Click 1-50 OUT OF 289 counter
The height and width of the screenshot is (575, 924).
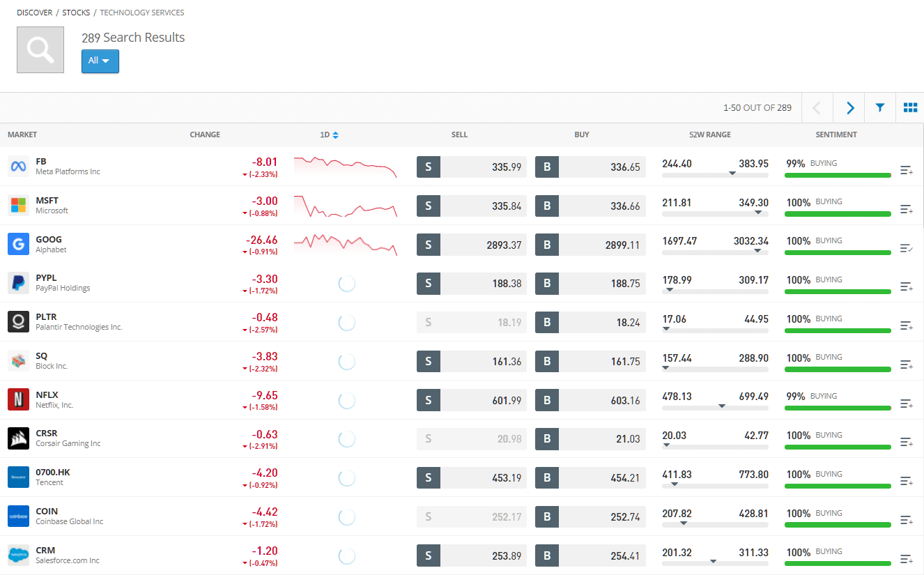757,108
